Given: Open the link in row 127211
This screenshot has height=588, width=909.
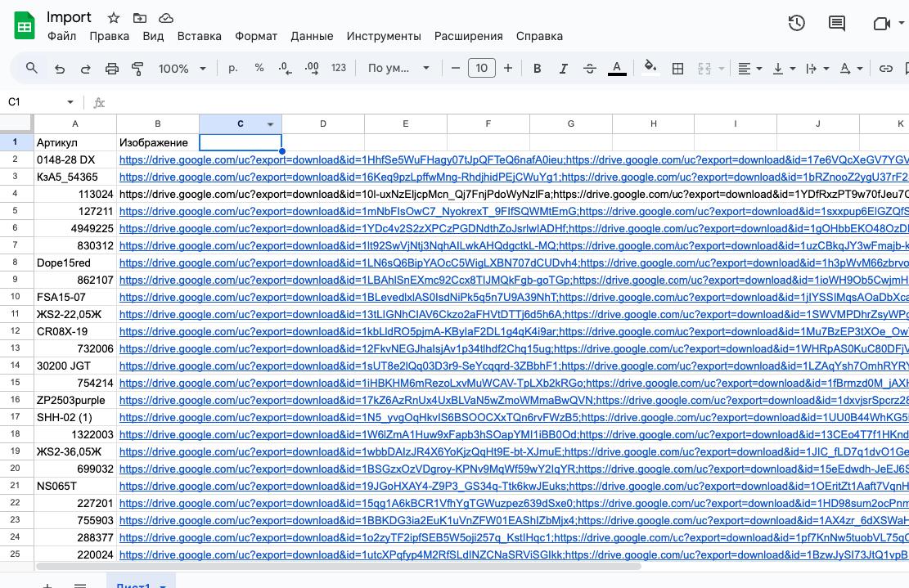Looking at the screenshot, I should (514, 212).
